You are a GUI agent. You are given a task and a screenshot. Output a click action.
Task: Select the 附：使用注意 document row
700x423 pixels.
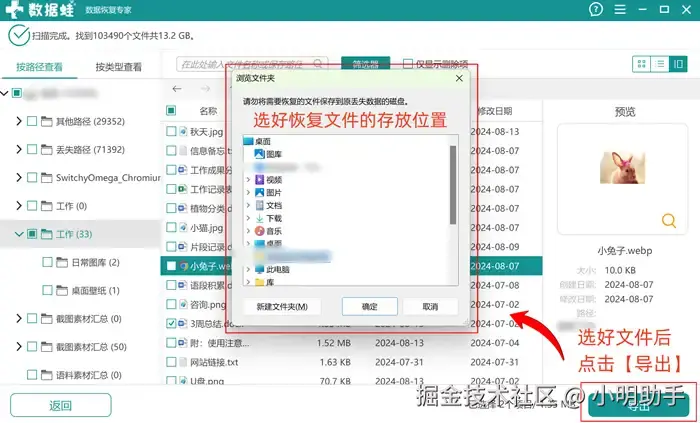351,343
